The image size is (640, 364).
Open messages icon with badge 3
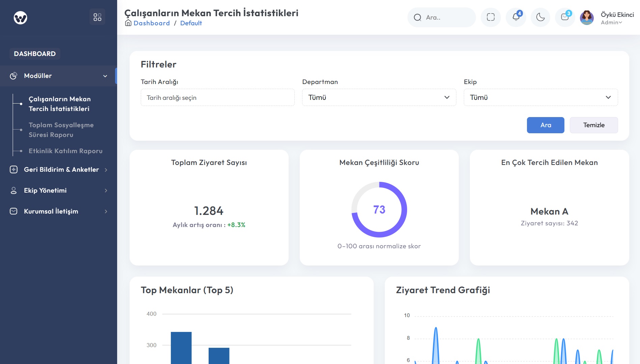click(565, 17)
